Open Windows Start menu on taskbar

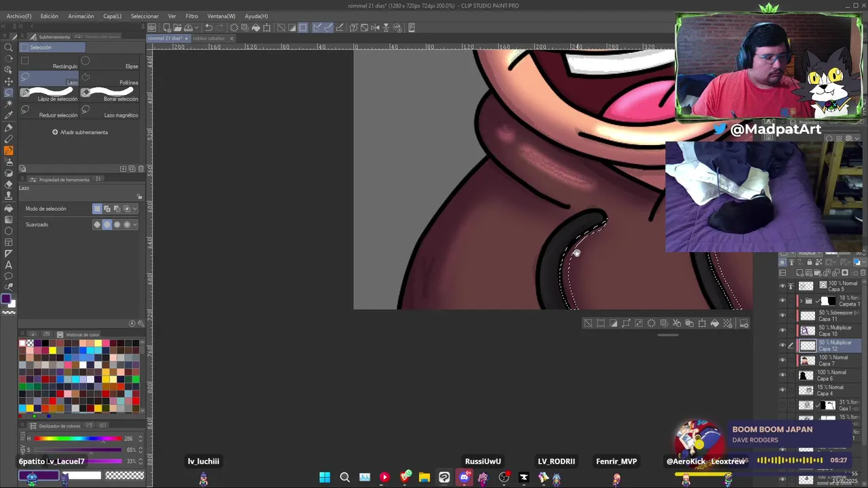325,477
